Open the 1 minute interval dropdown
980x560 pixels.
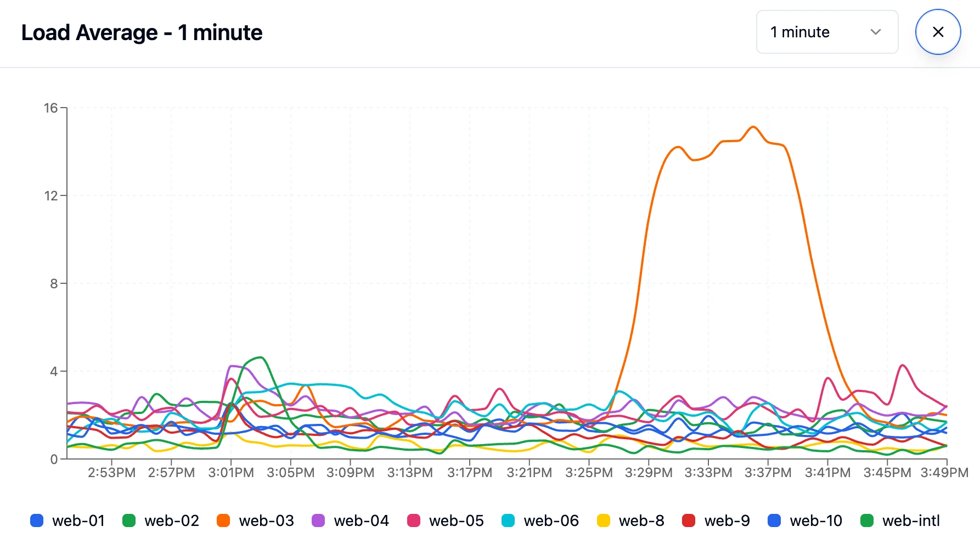[827, 32]
